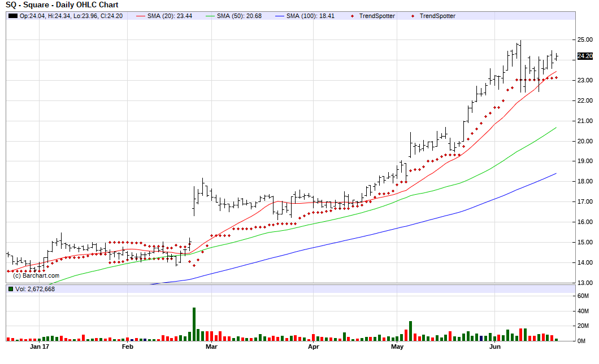Image resolution: width=599 pixels, height=364 pixels.
Task: Click the SMA (20): 23.44 legend label
Action: click(170, 16)
